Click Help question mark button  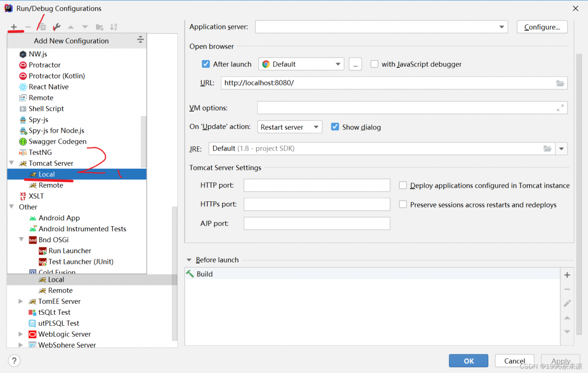point(14,361)
